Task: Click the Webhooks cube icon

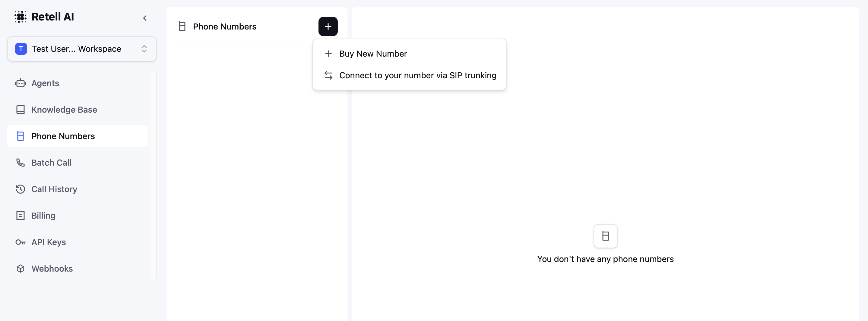Action: tap(20, 269)
